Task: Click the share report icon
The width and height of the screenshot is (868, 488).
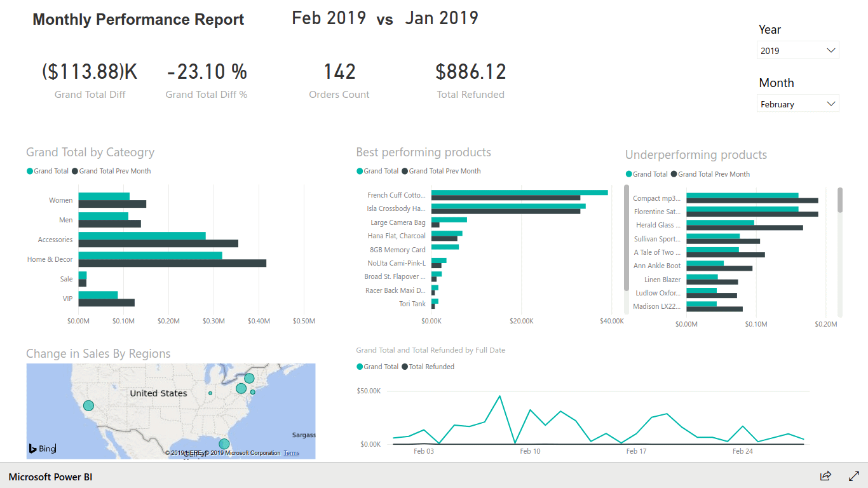Action: [825, 476]
